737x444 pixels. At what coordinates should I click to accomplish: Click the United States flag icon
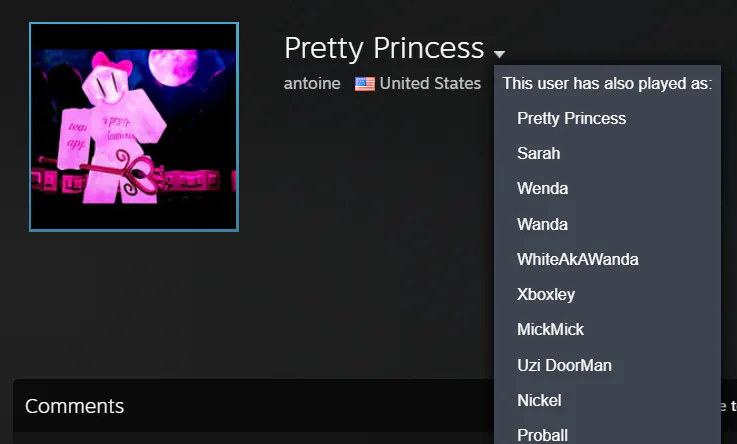tap(365, 84)
